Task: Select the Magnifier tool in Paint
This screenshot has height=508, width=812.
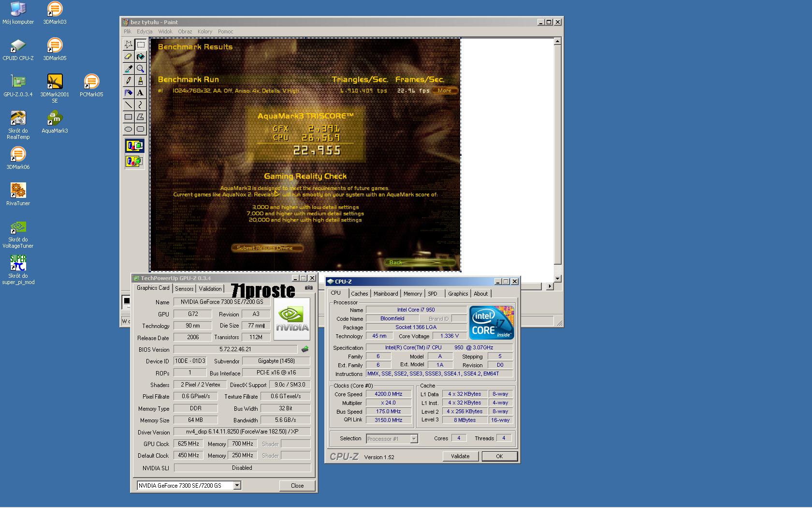Action: 140,69
